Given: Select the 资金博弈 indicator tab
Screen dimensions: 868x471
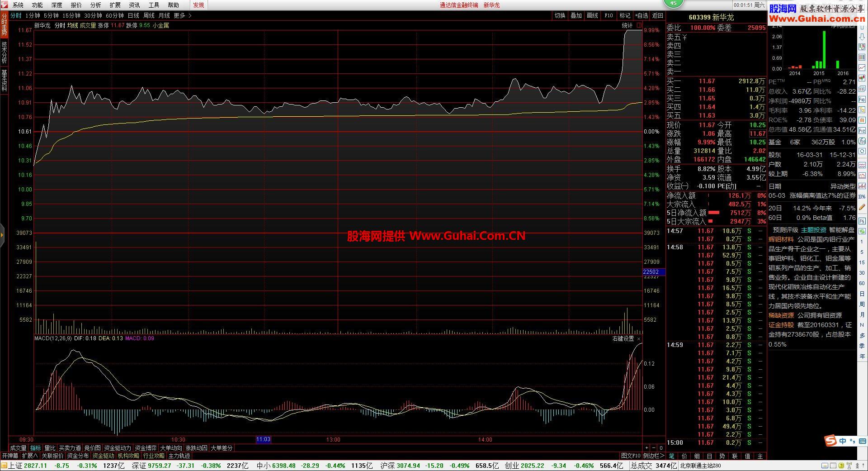Looking at the screenshot, I should [x=146, y=448].
